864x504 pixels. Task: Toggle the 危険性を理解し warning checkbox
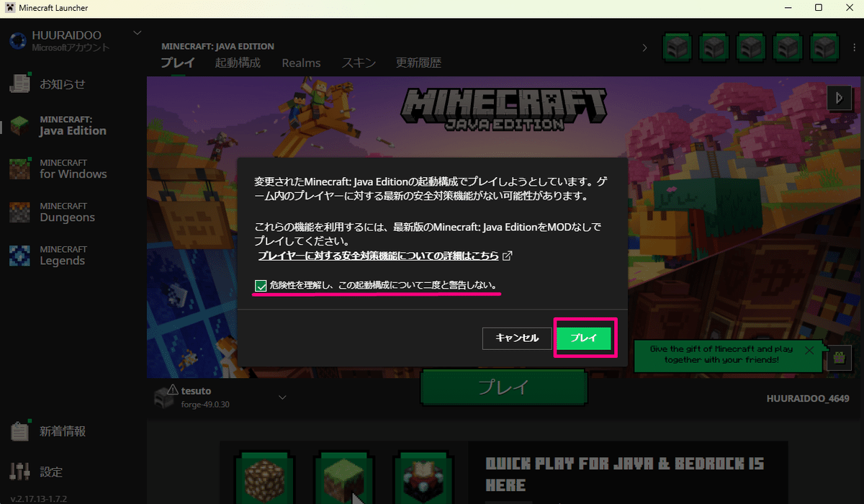pyautogui.click(x=261, y=286)
